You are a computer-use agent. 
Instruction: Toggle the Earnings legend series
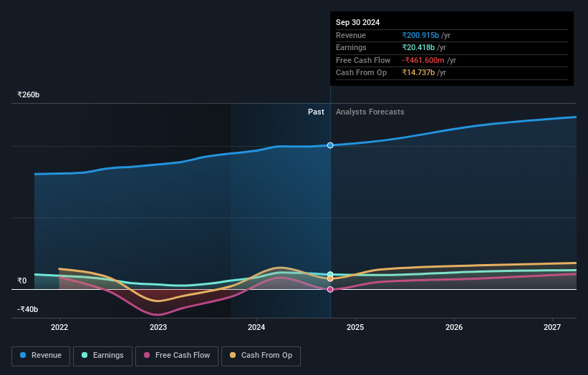(x=102, y=356)
